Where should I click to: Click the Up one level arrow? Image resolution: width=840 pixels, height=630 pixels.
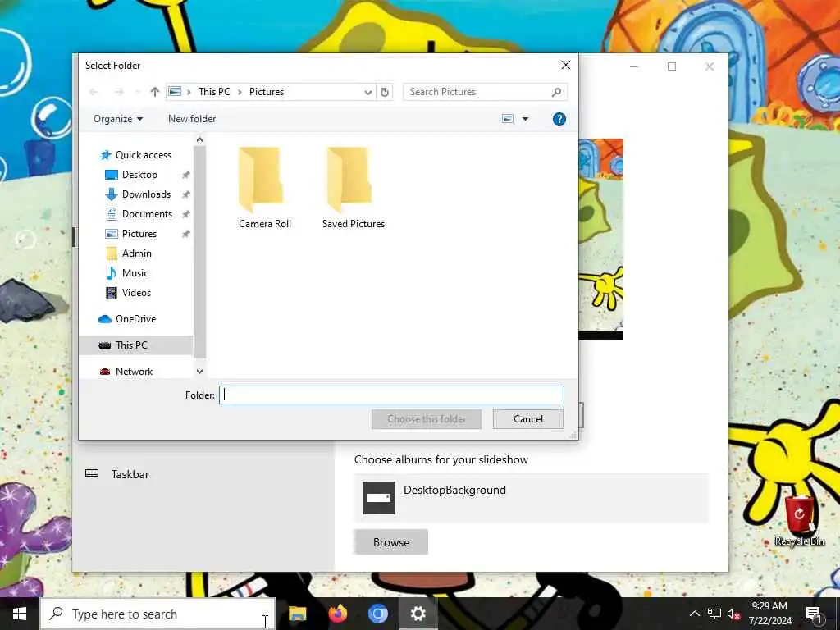coord(155,92)
